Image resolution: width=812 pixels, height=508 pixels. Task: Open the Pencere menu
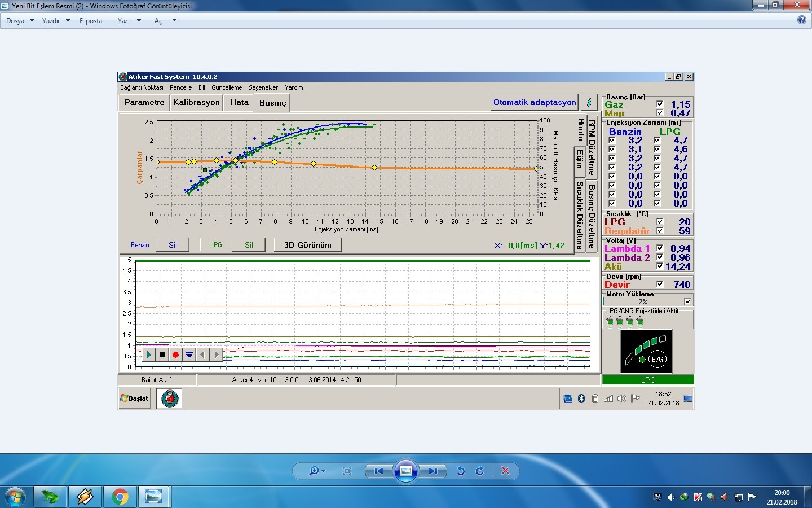181,87
